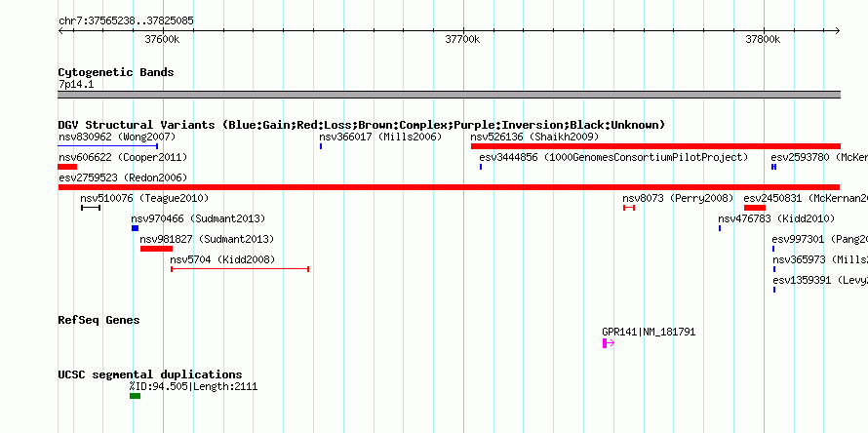Open esv3444856 1000GenomesConsortiumPilotProject label
Viewport: 868px width, 433px height.
point(613,158)
